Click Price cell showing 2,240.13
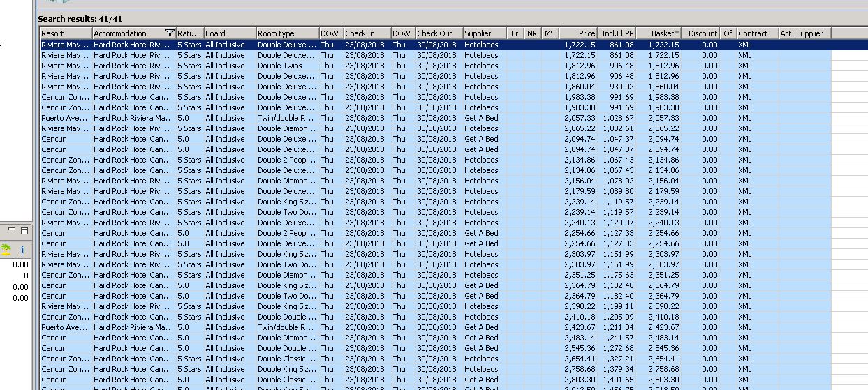The image size is (868, 390). pyautogui.click(x=580, y=223)
